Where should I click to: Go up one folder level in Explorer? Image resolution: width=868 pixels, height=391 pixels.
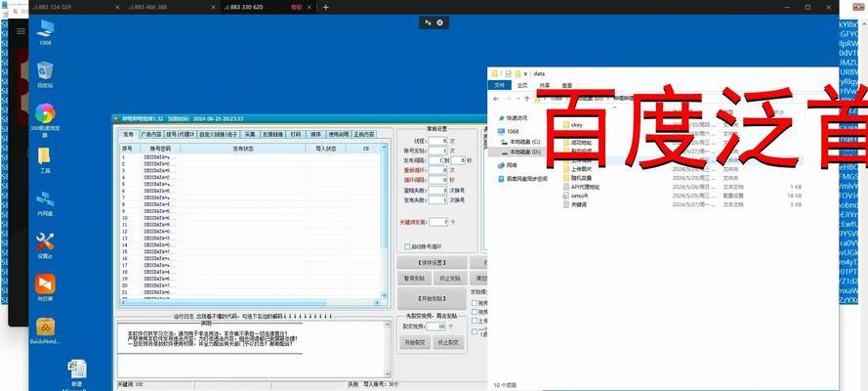(526, 98)
